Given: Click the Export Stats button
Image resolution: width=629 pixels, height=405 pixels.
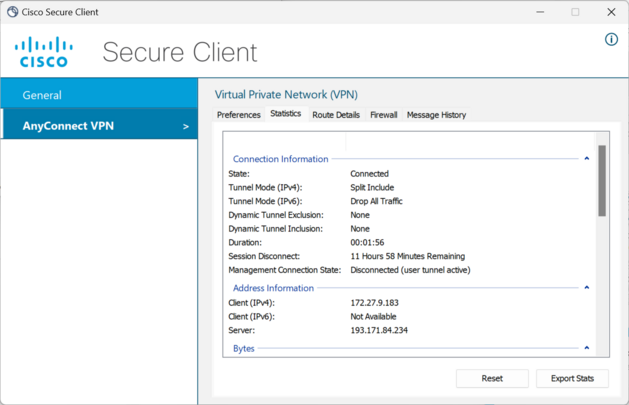Looking at the screenshot, I should pyautogui.click(x=572, y=378).
